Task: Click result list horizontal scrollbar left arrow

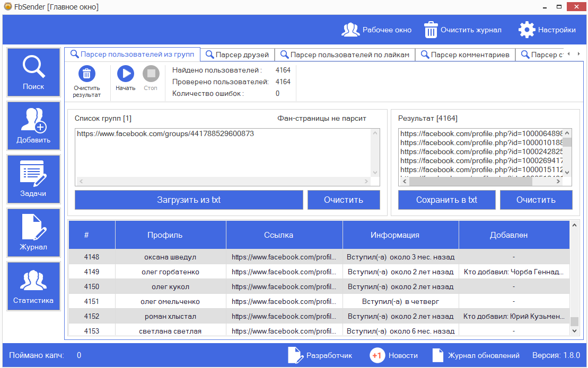Action: [x=404, y=181]
